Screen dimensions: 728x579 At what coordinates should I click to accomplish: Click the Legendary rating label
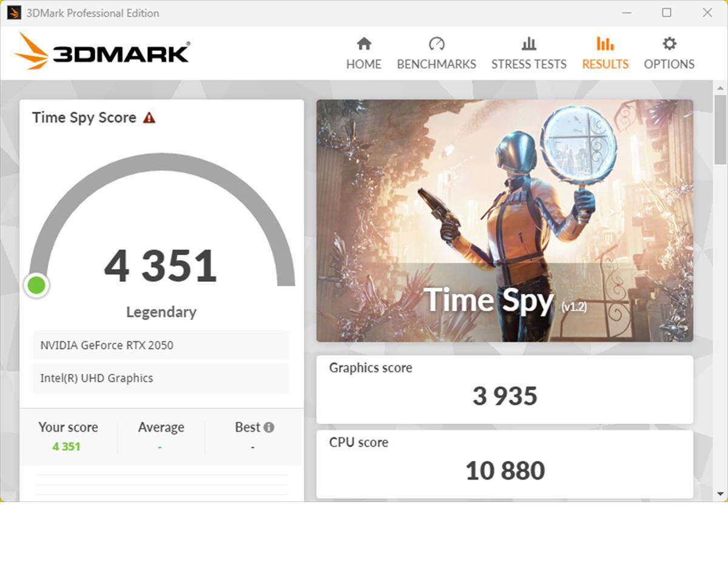point(161,312)
